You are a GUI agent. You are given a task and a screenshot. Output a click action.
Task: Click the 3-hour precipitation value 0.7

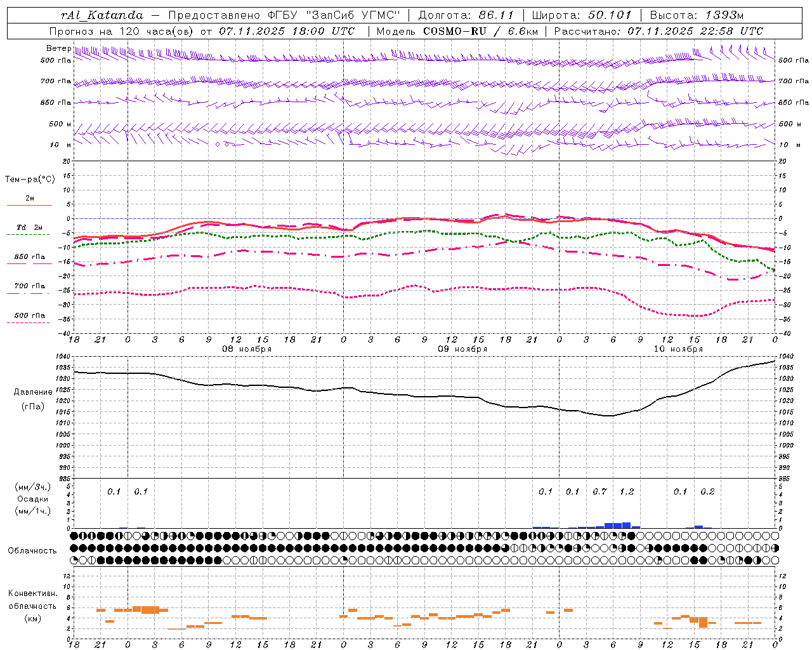[599, 491]
